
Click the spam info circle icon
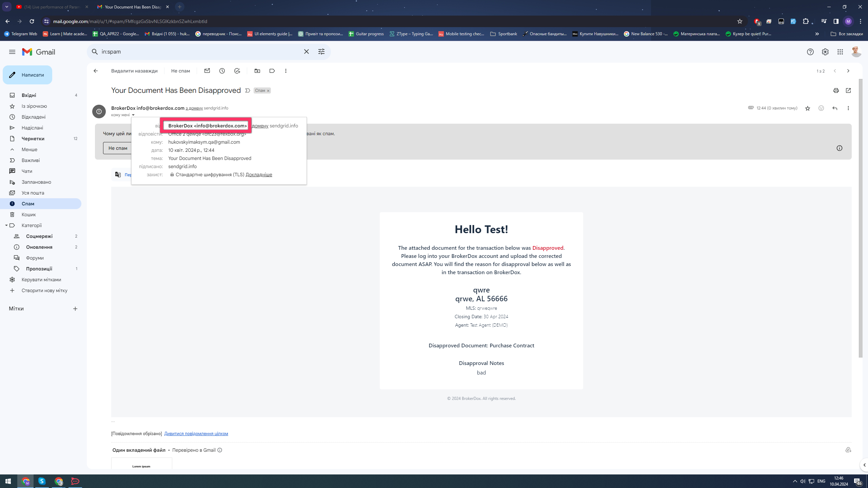(x=840, y=148)
